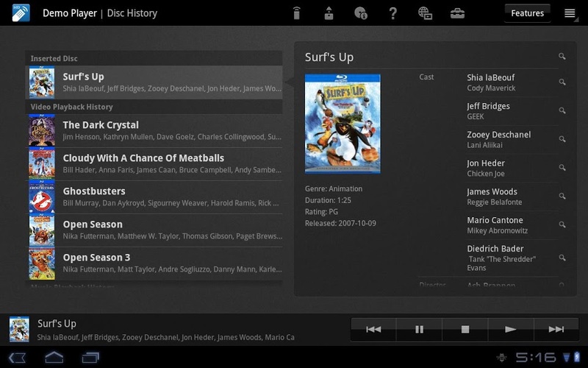Viewport: 588px width, 368px height.
Task: Tap the James Woods cast name
Action: [492, 192]
